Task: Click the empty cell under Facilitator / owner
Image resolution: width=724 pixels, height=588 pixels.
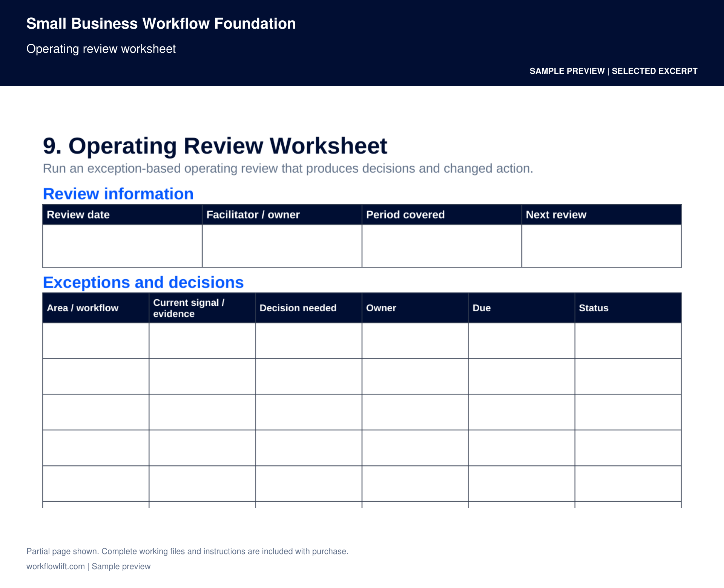Action: click(282, 246)
